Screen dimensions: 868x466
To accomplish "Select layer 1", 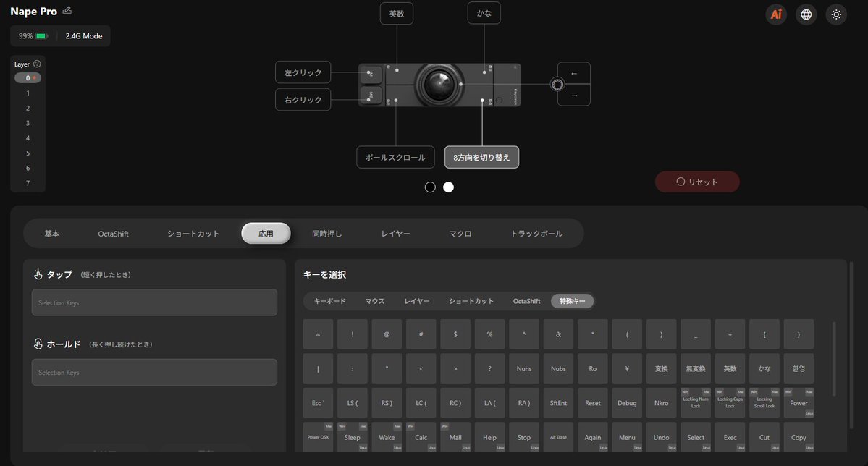I will 28,93.
